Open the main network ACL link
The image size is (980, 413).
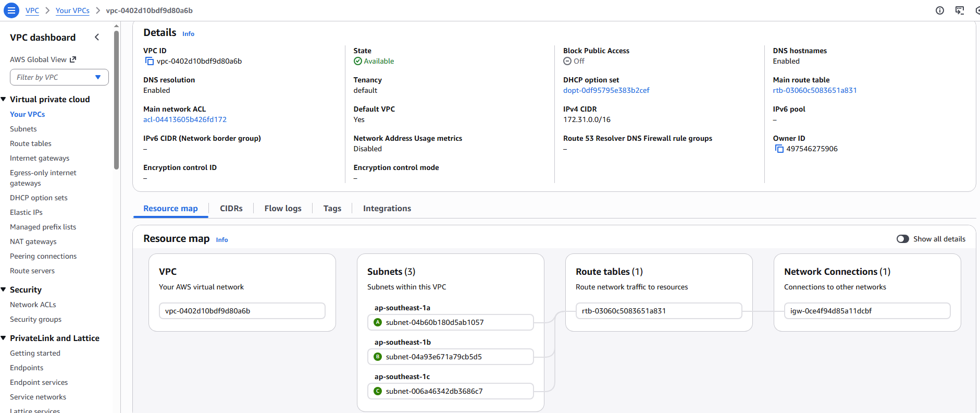(x=184, y=119)
